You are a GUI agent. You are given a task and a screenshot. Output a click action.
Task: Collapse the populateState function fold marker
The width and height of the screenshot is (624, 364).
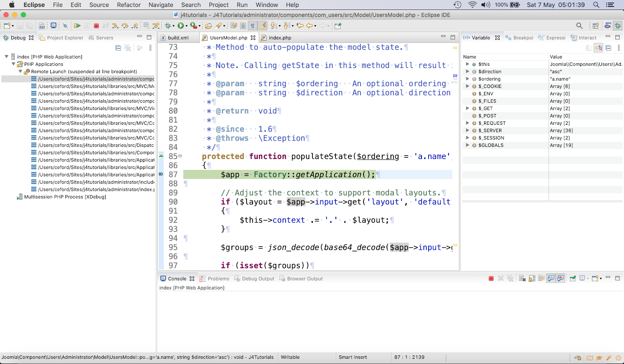[x=180, y=156]
